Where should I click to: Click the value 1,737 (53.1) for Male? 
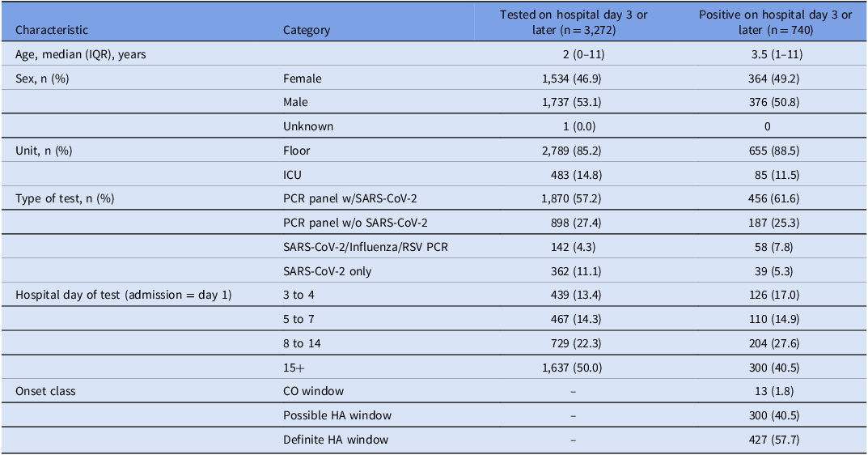(572, 103)
